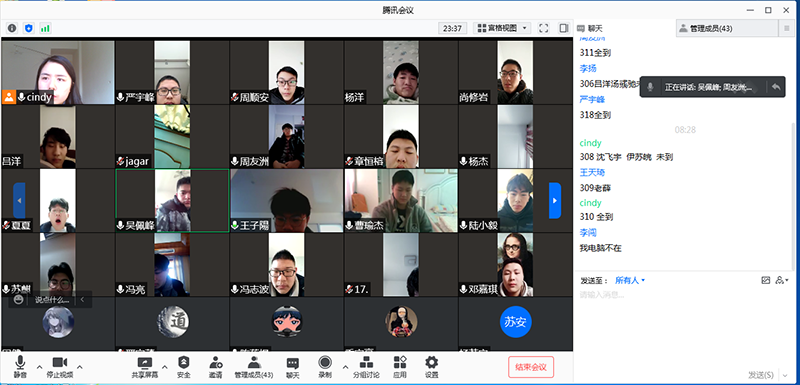Open the 所有人 recipient dropdown

[x=630, y=280]
